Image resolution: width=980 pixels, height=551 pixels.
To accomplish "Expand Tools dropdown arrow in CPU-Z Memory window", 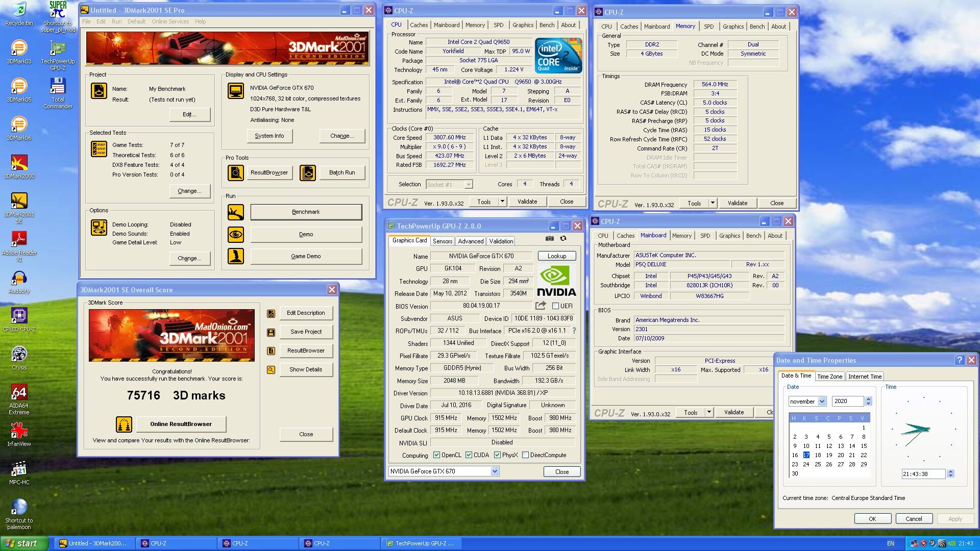I will pyautogui.click(x=713, y=203).
